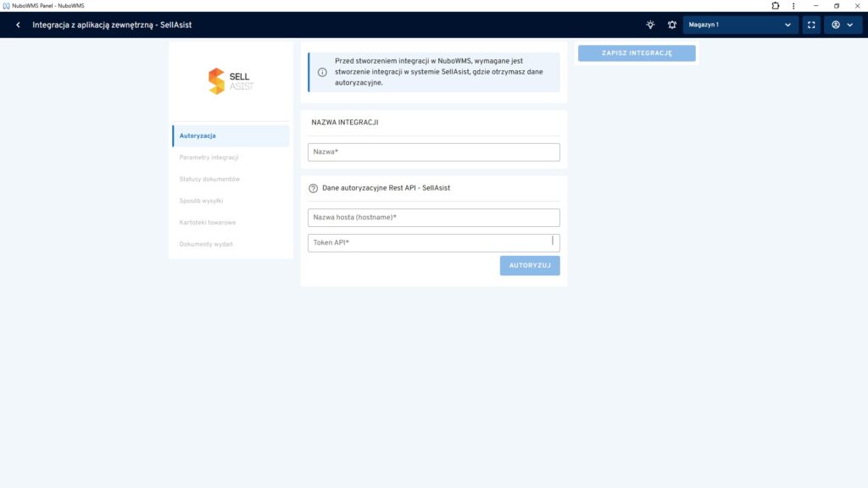Open browser extensions puzzle icon

point(775,5)
